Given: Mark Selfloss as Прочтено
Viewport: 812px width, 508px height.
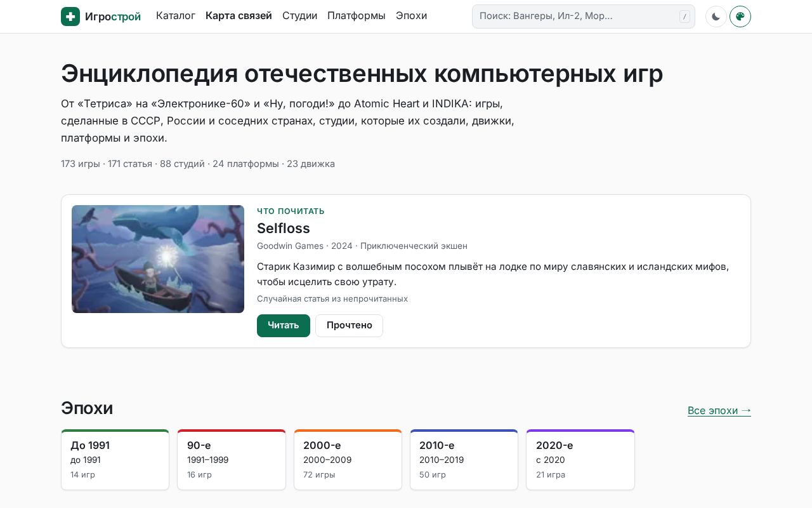Looking at the screenshot, I should pos(349,326).
